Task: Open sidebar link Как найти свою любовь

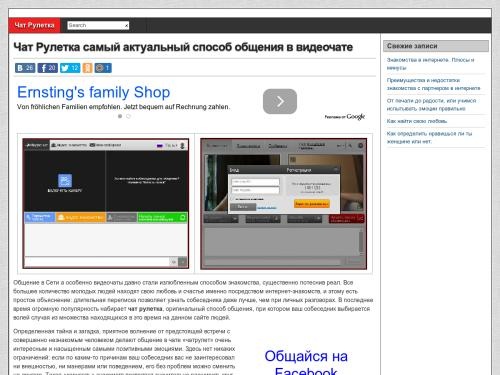Action: (x=417, y=121)
